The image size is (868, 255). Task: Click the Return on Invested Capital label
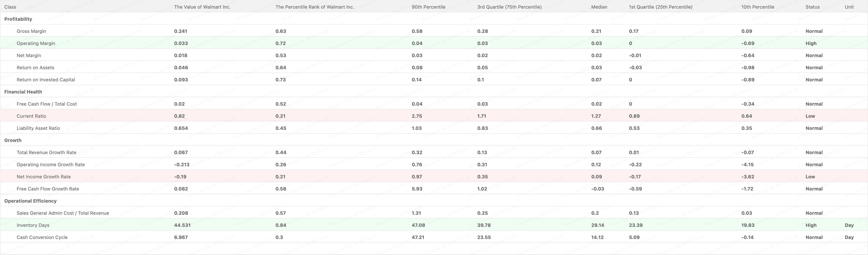pos(46,80)
